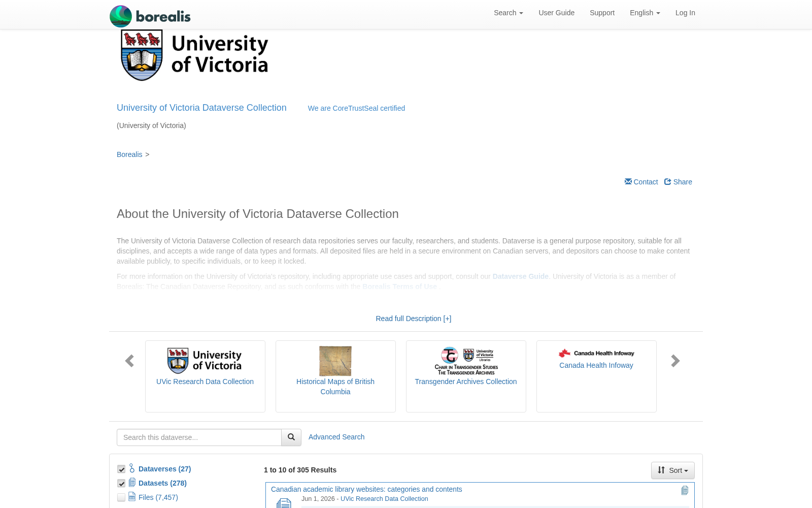The height and width of the screenshot is (508, 812).
Task: Show next featured collections with right arrow
Action: 675,361
